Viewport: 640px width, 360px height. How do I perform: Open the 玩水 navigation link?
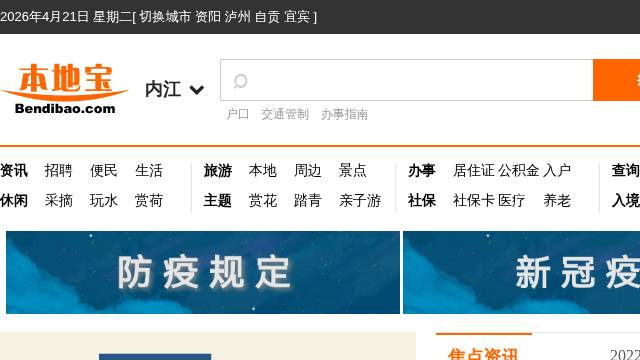104,200
